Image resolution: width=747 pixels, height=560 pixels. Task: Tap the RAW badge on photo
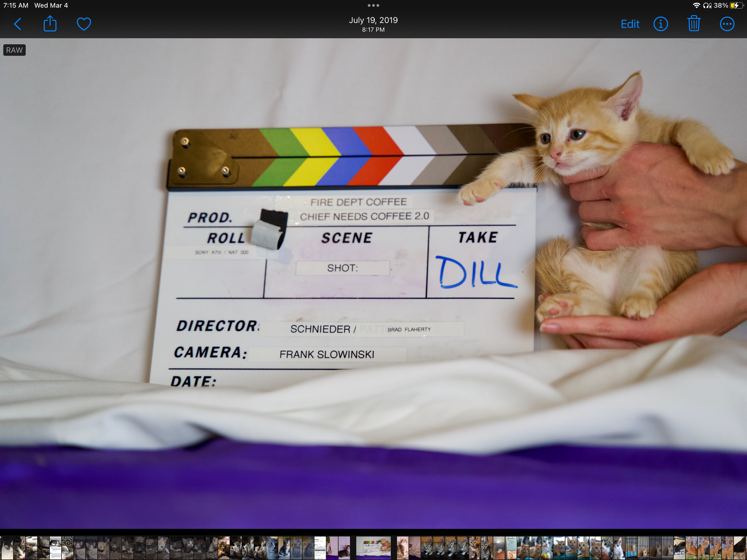point(14,50)
